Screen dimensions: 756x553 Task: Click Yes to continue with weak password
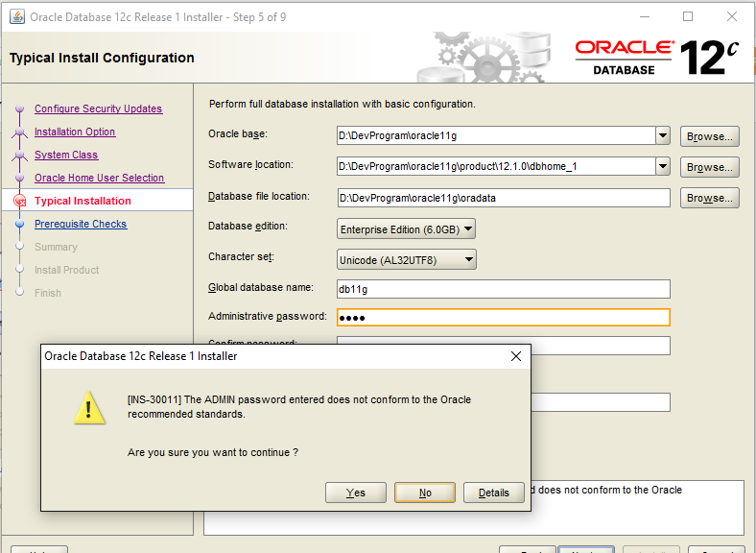[355, 493]
